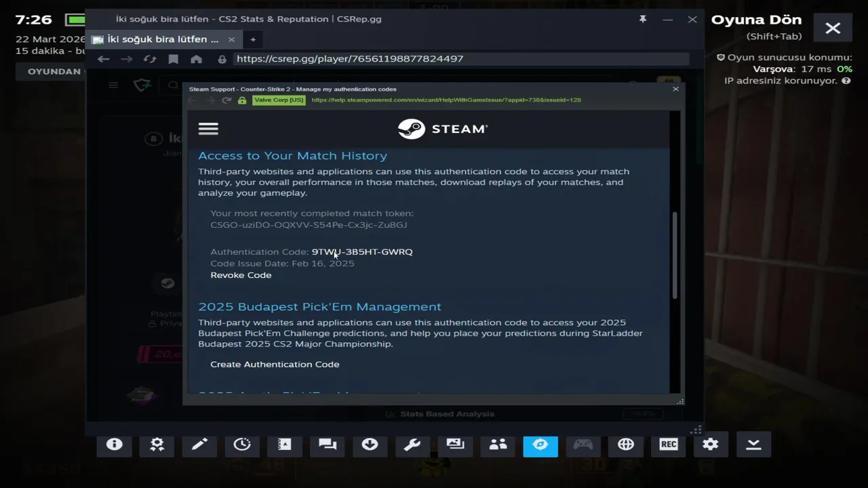868x488 pixels.
Task: Click the Steam Support popup scrollbar
Action: [x=674, y=255]
